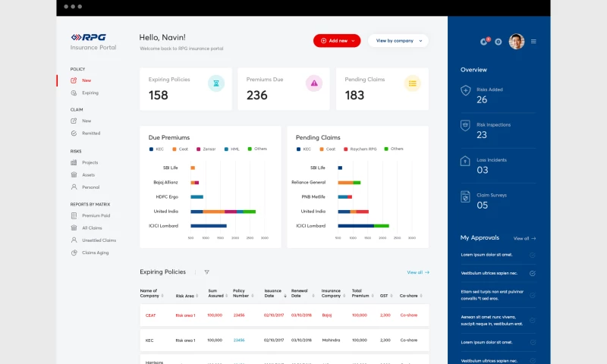Click the list icon on Pending Claims card
Screen dimensions: 607x364
pos(412,83)
